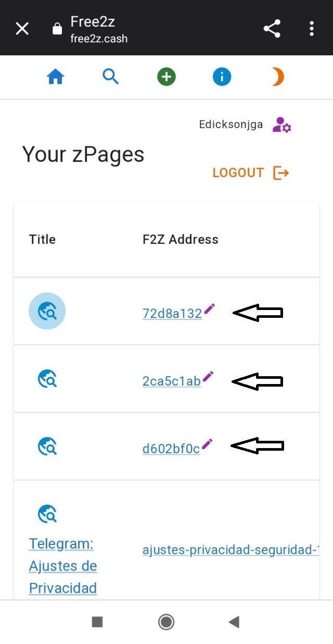The image size is (333, 644).
Task: Select the Title column header
Action: [x=42, y=240]
